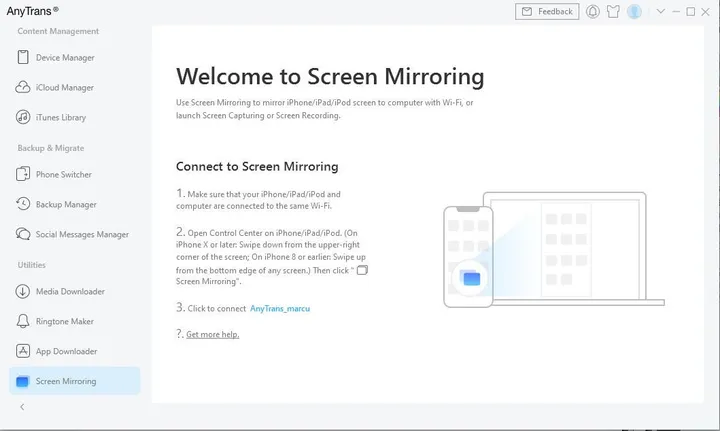The image size is (720, 431).
Task: Select Screen Mirroring menu label
Action: coord(66,381)
